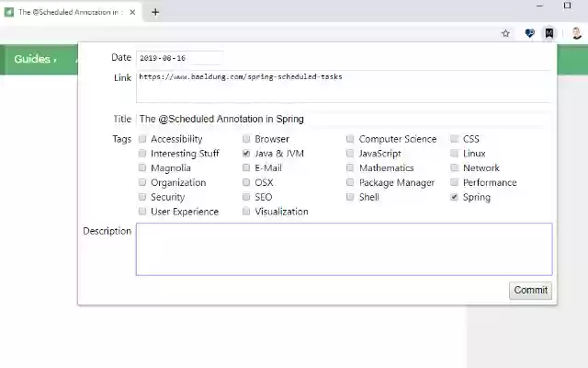The height and width of the screenshot is (368, 588).
Task: Tick the Security tag checkbox
Action: coord(142,197)
